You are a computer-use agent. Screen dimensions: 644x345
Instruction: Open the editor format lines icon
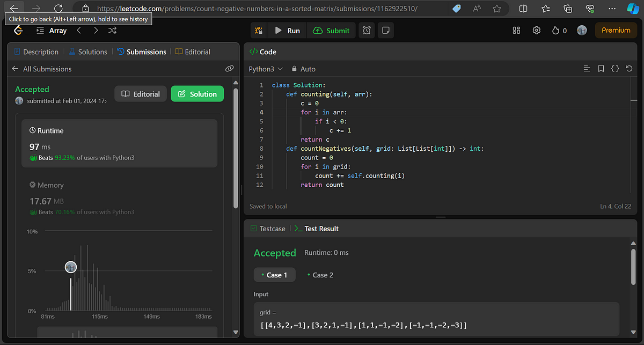click(587, 69)
